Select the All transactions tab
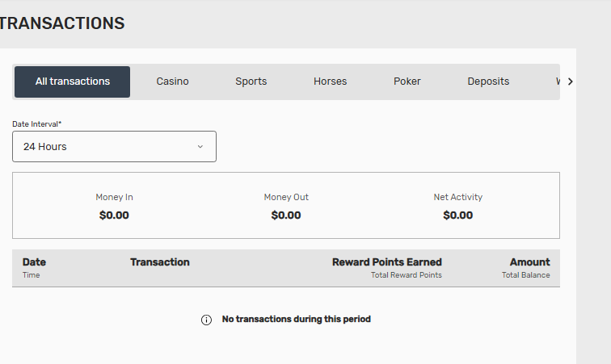The height and width of the screenshot is (364, 611). (73, 82)
